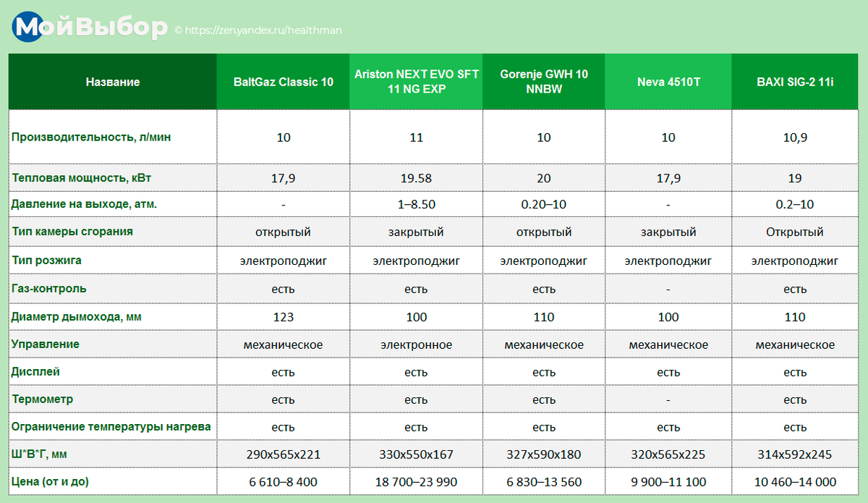Click the Тип камеры сгорания row label
868x503 pixels.
tap(72, 232)
